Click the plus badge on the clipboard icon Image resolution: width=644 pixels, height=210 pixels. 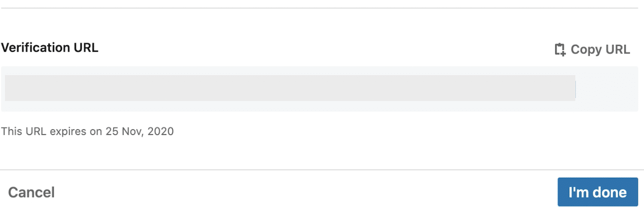[x=563, y=53]
